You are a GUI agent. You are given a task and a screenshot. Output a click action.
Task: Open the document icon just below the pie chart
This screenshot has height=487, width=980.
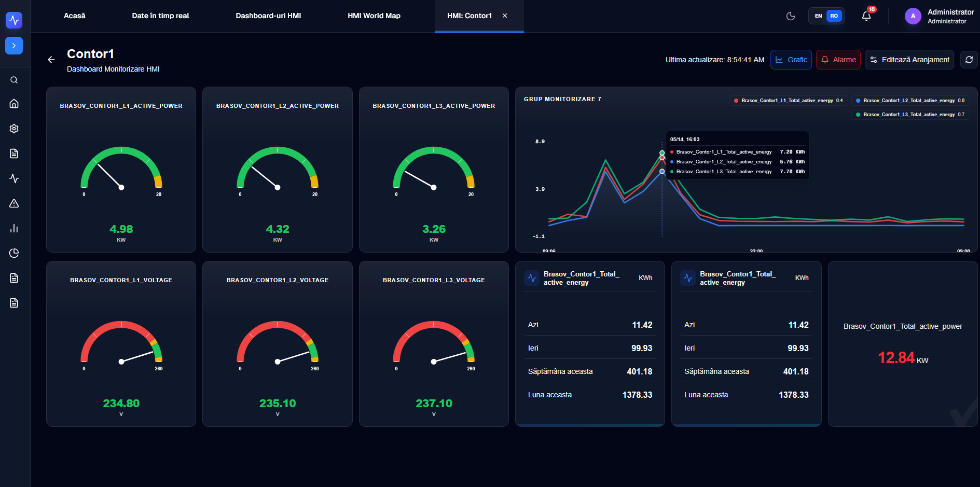14,278
